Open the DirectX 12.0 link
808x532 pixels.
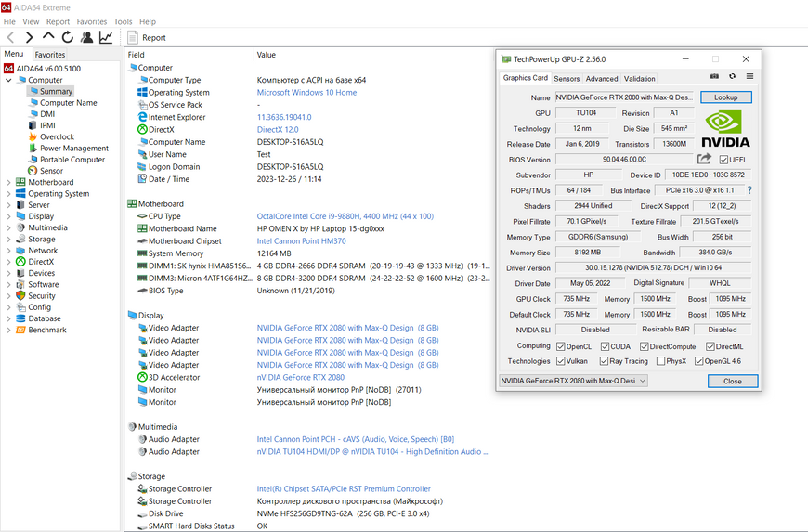278,129
